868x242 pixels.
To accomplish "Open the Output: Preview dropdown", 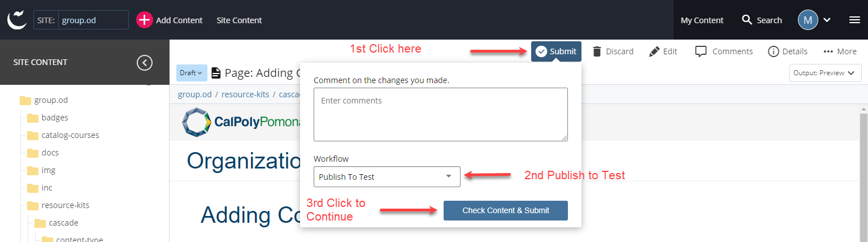I will [825, 73].
